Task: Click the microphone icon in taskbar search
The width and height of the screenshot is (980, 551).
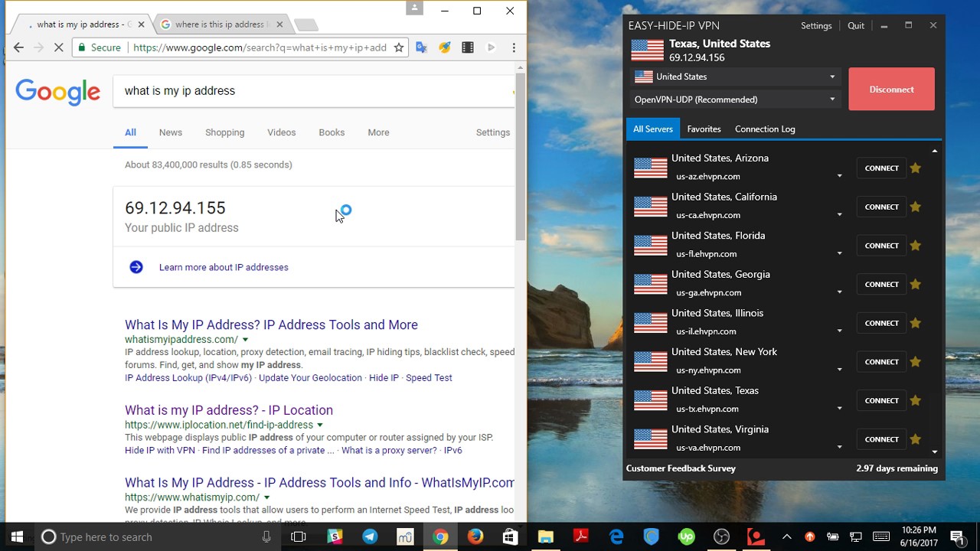Action: [266, 536]
